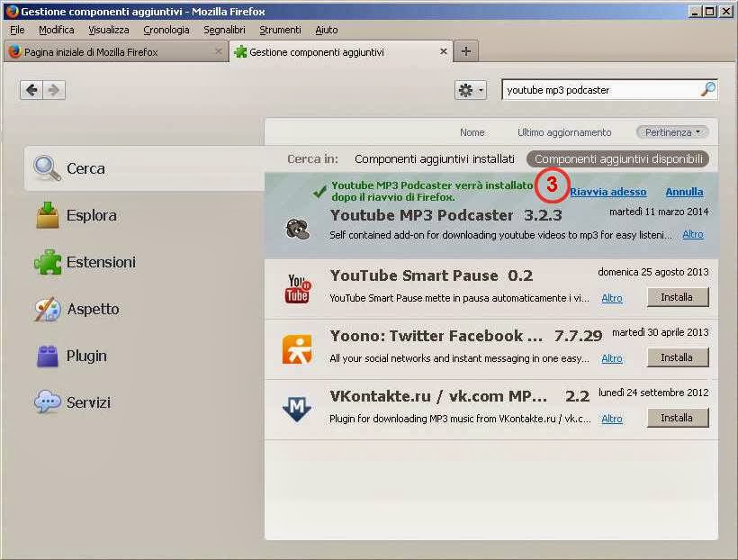Open Altro link for VKontakte.ru add-on
The width and height of the screenshot is (738, 560).
tap(612, 419)
